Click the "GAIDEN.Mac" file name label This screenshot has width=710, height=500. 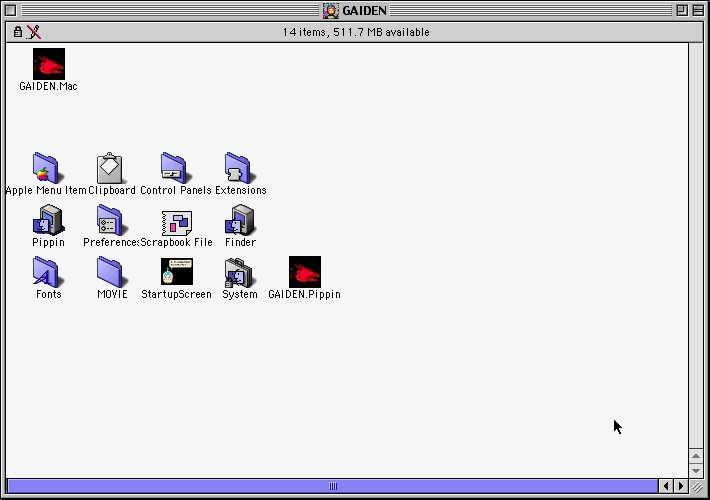coord(48,86)
